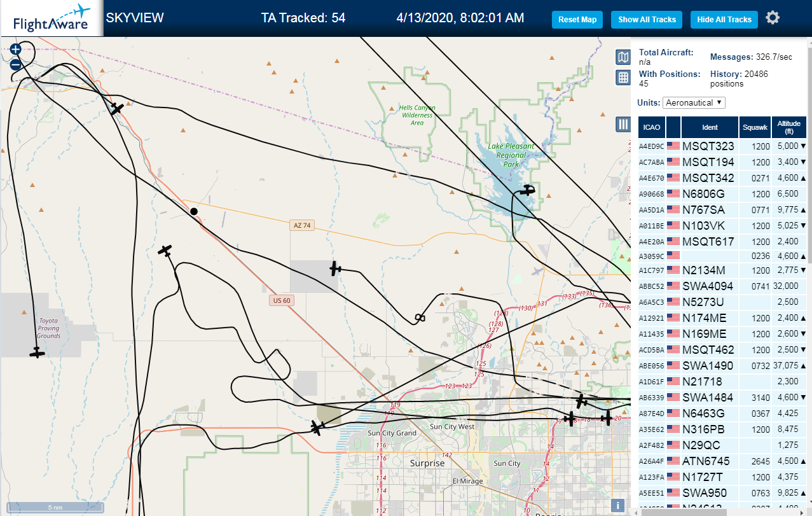
Task: Click Reset Map button
Action: pos(577,20)
